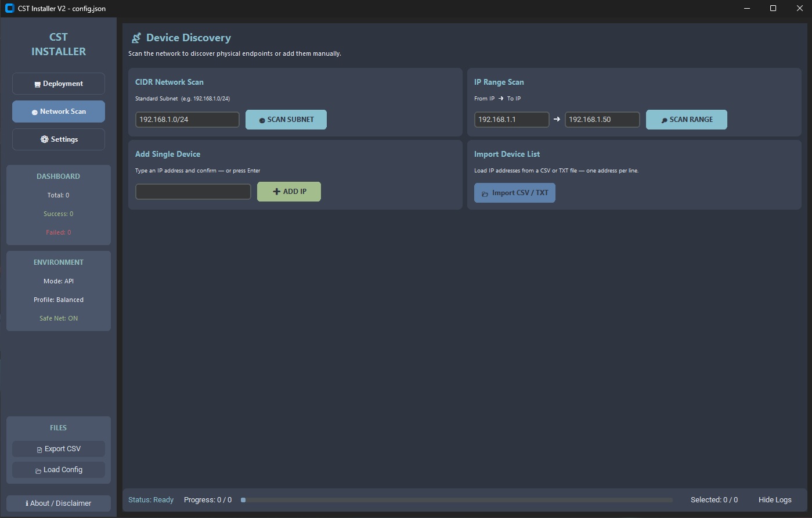Switch to the Network Scan page

59,111
